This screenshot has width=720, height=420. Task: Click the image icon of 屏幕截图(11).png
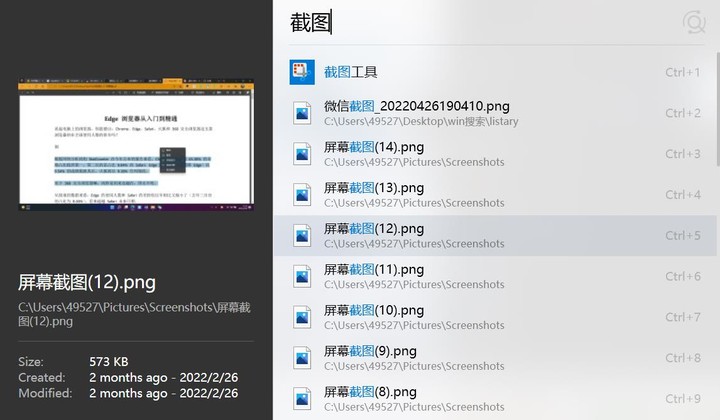(x=302, y=277)
